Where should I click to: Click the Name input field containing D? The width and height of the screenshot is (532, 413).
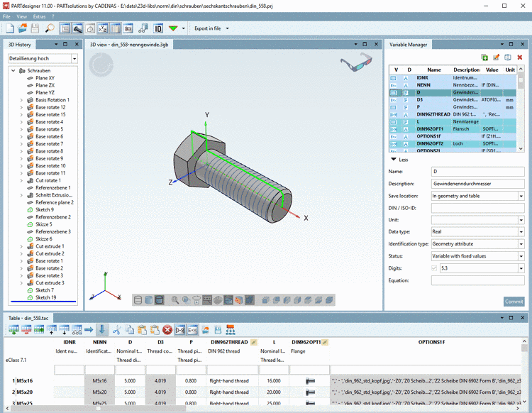pos(477,172)
